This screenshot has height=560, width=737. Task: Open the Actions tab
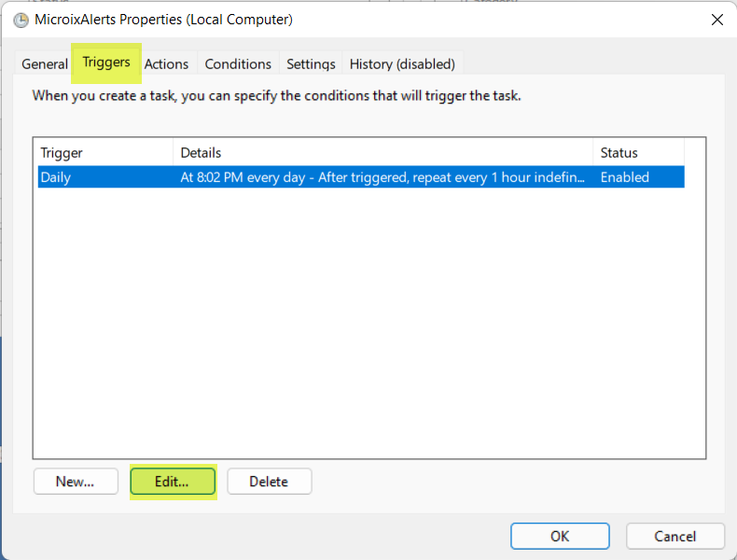click(x=166, y=64)
